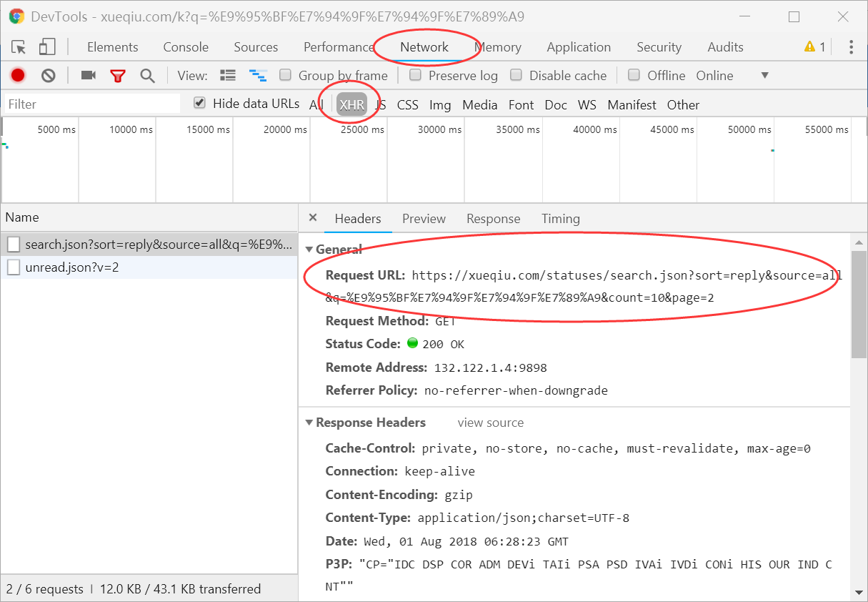Viewport: 868px width, 602px height.
Task: Focus the Filter text input
Action: (x=93, y=104)
